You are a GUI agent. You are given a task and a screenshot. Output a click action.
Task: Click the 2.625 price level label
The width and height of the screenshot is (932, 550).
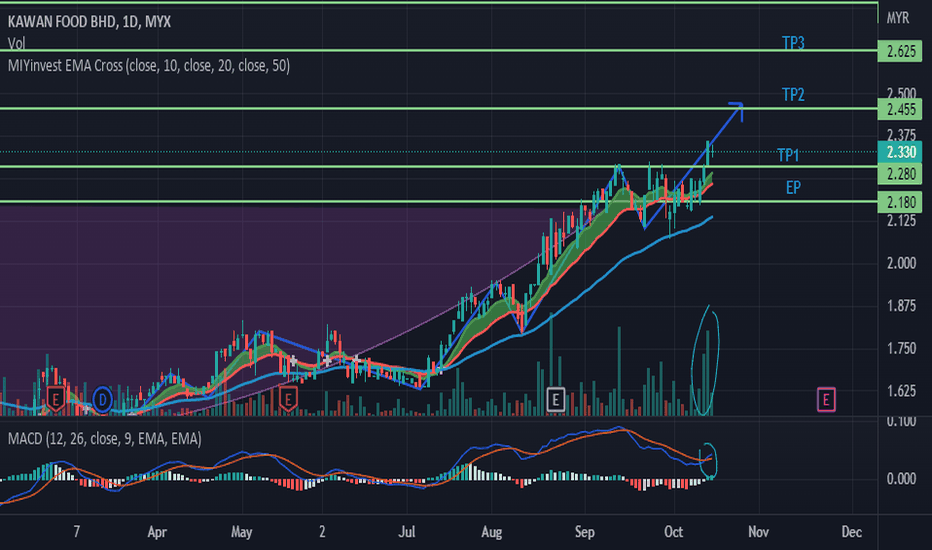pos(900,51)
